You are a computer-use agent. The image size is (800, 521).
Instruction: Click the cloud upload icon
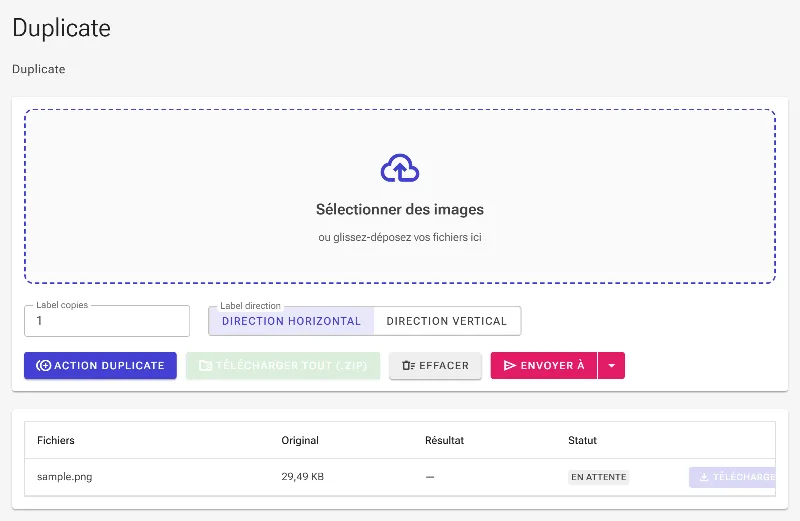[400, 168]
